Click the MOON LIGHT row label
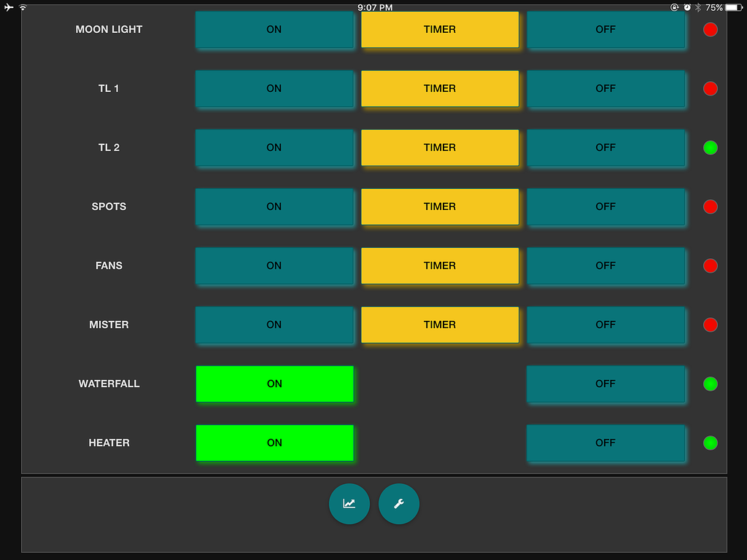 pos(109,30)
